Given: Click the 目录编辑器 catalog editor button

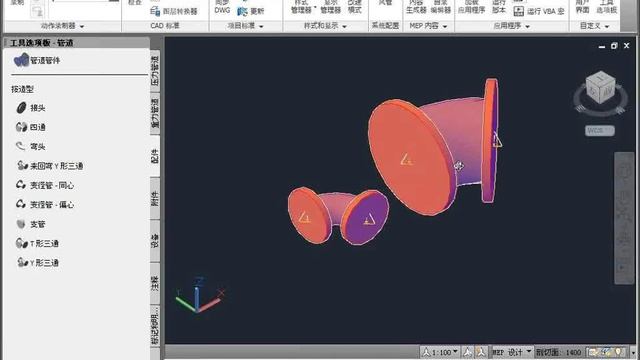Looking at the screenshot, I should [x=440, y=6].
